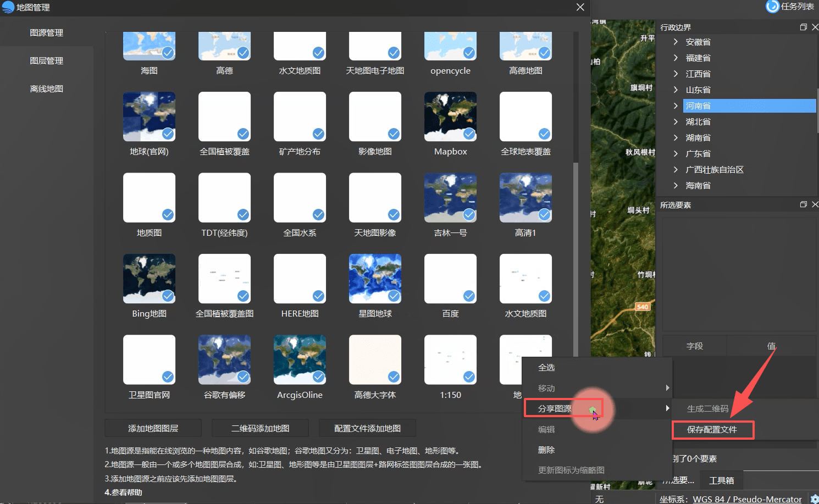819x504 pixels.
Task: Select the highlighted 河南省 tree row
Action: 749,106
